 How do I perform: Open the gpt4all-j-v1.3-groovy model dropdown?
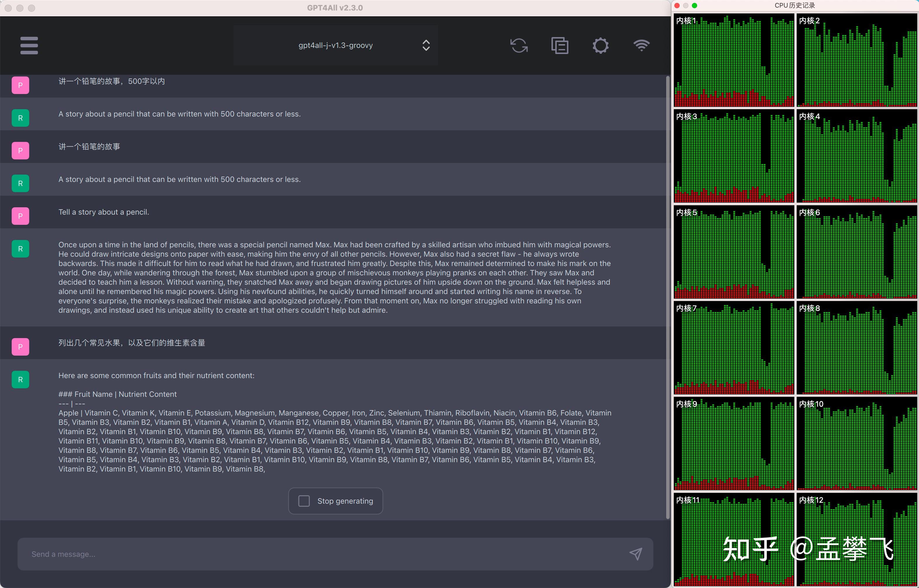[335, 46]
